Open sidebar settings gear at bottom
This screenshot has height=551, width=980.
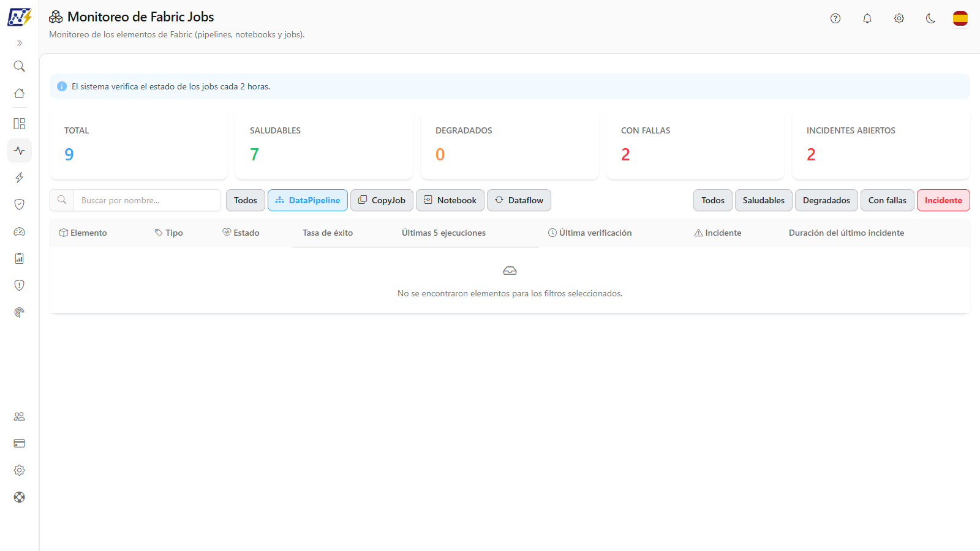coord(20,470)
